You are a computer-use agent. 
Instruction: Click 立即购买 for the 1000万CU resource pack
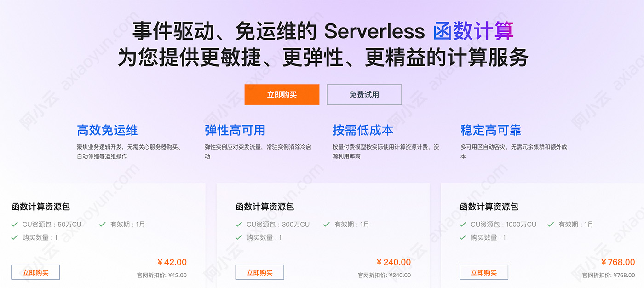483,272
